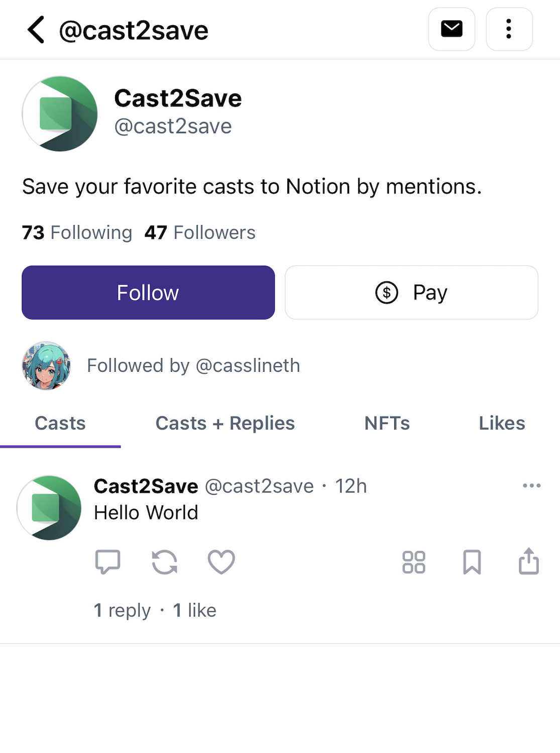Open the NFTs tab

pyautogui.click(x=387, y=423)
